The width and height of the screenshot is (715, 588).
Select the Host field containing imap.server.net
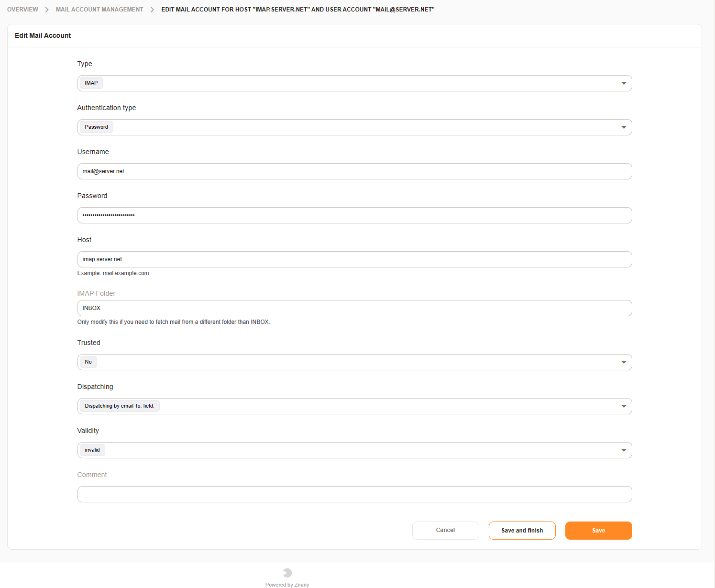click(354, 259)
